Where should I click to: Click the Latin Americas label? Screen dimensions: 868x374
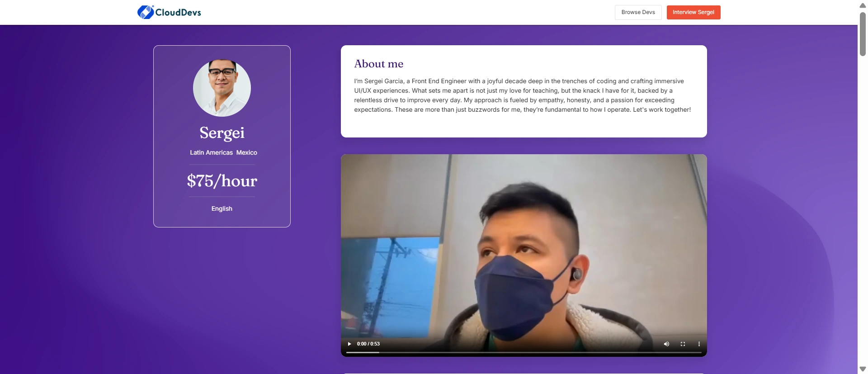pyautogui.click(x=211, y=153)
